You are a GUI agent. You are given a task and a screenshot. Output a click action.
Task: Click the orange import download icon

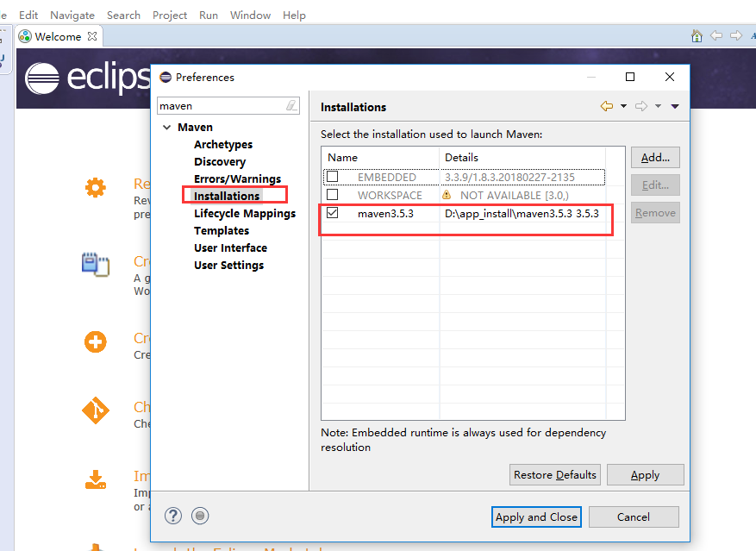pyautogui.click(x=96, y=479)
